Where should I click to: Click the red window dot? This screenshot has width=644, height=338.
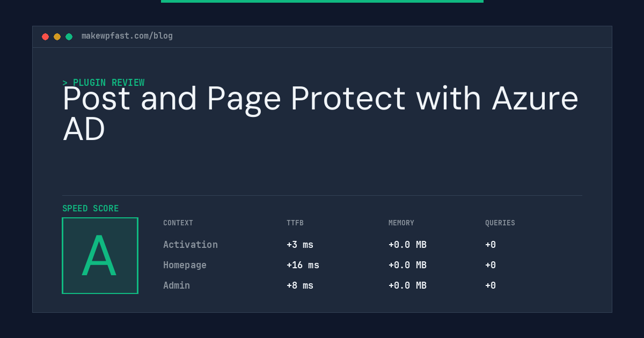click(45, 36)
